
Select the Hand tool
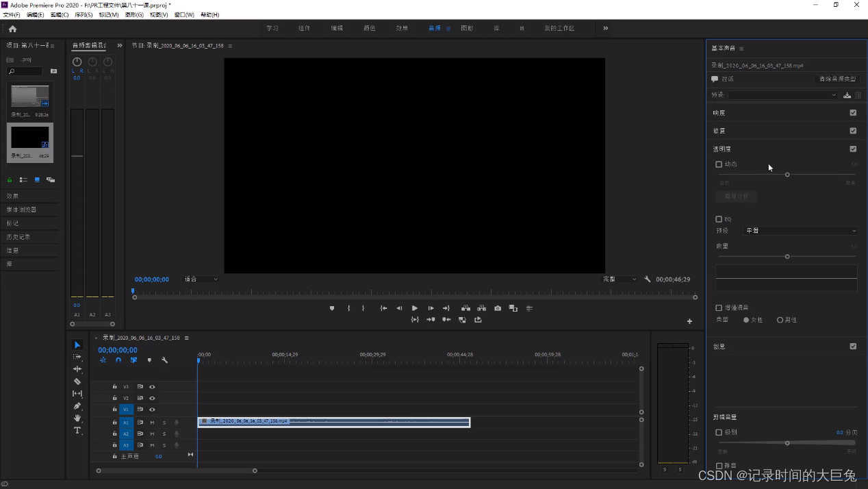77,418
